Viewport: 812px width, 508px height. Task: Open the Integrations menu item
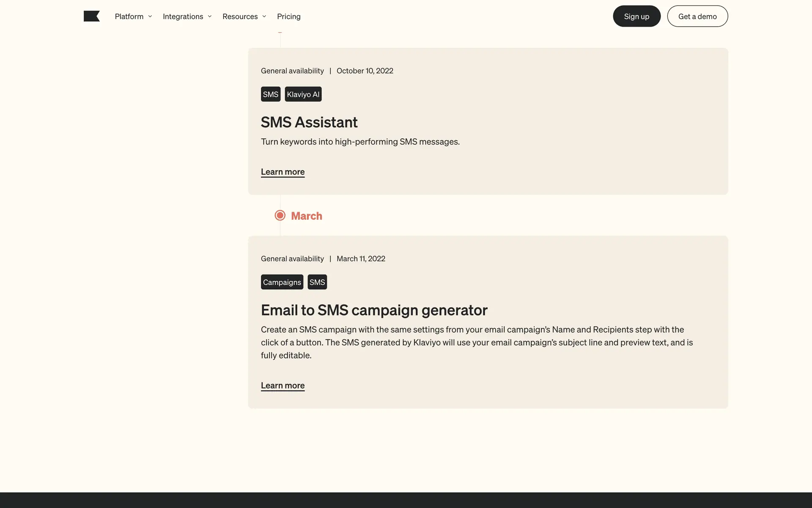pos(183,17)
